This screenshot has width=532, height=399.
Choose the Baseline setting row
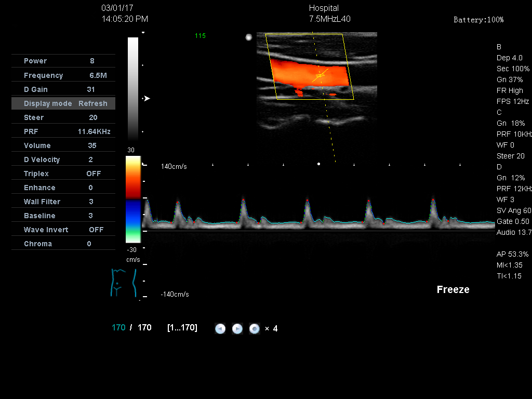pyautogui.click(x=63, y=216)
